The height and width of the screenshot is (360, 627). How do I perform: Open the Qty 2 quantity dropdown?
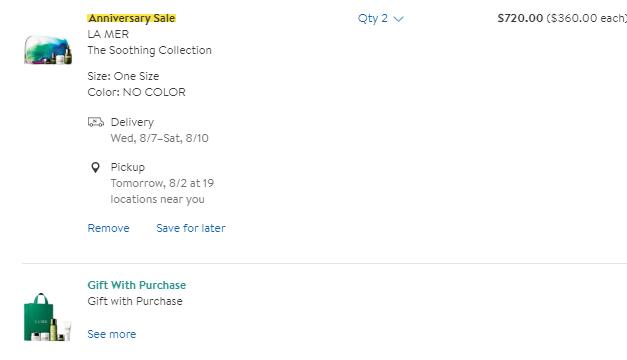pyautogui.click(x=381, y=18)
